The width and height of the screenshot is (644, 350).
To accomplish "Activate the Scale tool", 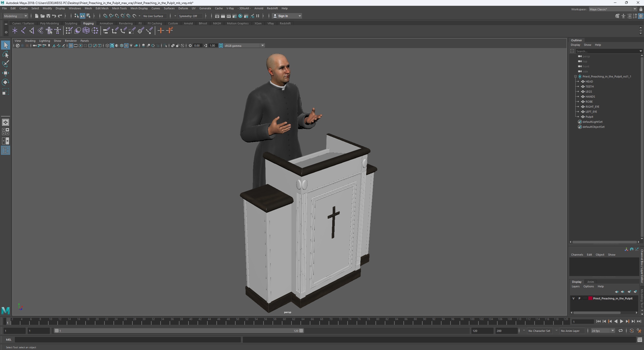I will click(x=6, y=92).
